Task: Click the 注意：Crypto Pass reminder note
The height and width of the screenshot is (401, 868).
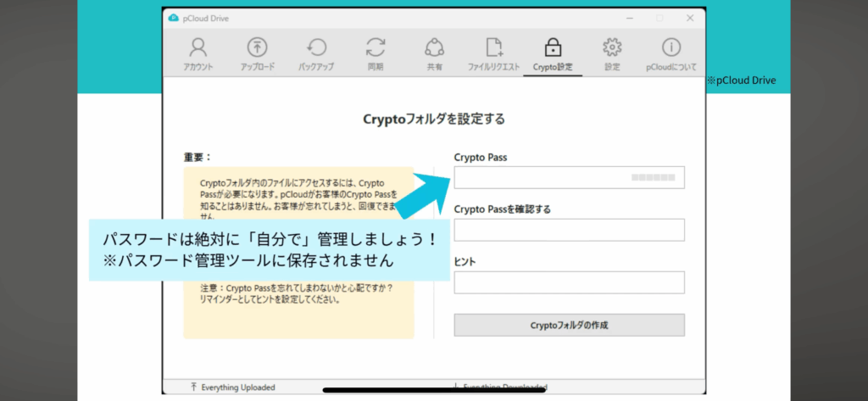Action: coord(296,295)
